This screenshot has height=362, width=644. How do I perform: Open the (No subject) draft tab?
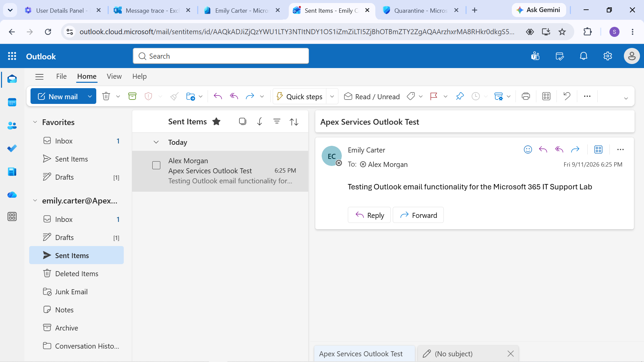pos(463,354)
